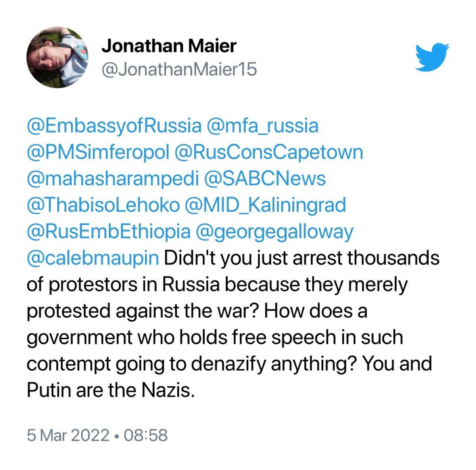Visit the @PMSimferopol mention
The width and height of the screenshot is (476, 470).
[x=98, y=152]
